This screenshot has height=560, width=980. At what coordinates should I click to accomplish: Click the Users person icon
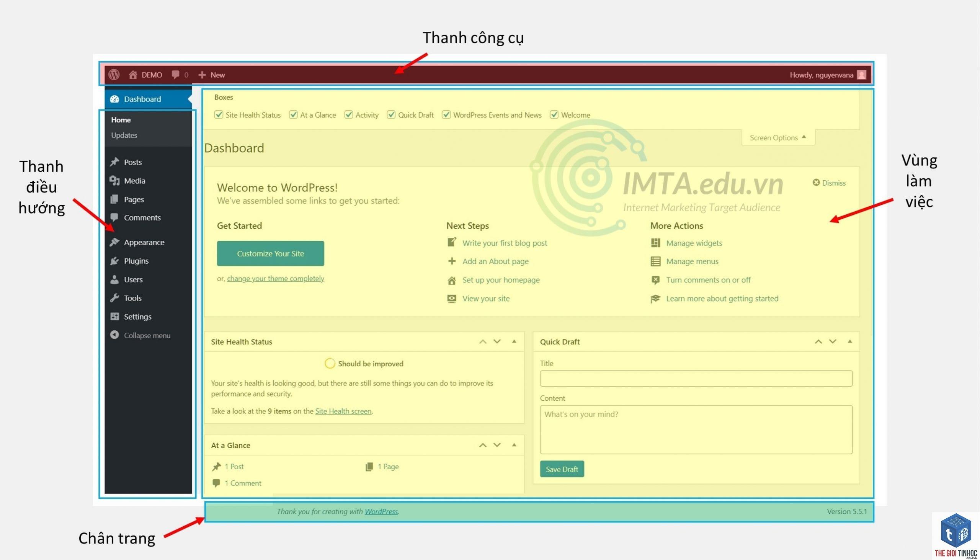pyautogui.click(x=114, y=279)
